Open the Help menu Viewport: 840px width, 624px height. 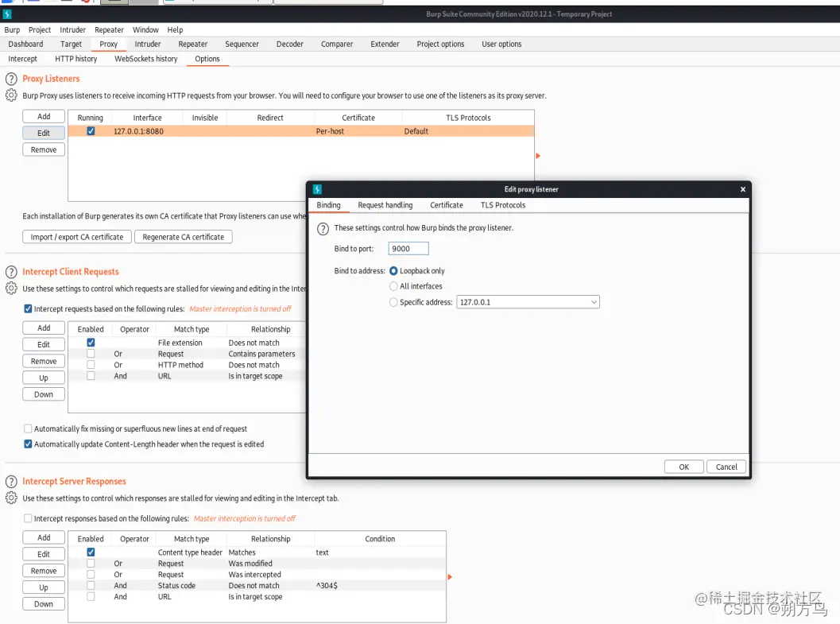(x=175, y=30)
